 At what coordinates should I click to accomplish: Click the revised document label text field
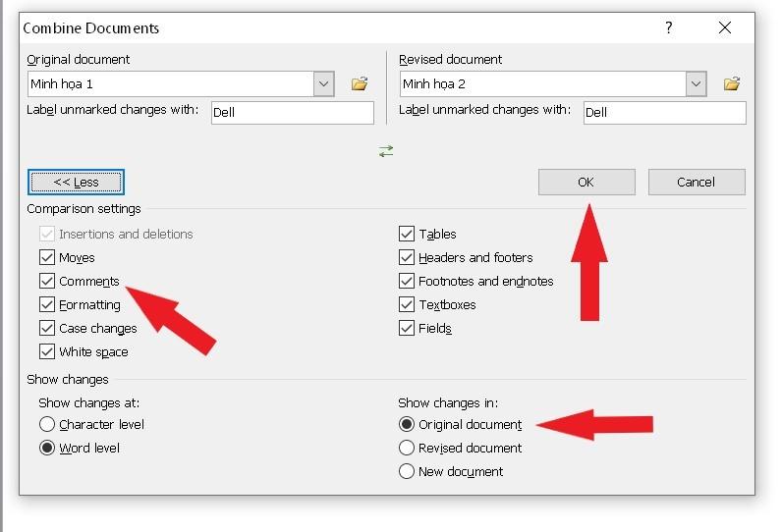(x=664, y=112)
